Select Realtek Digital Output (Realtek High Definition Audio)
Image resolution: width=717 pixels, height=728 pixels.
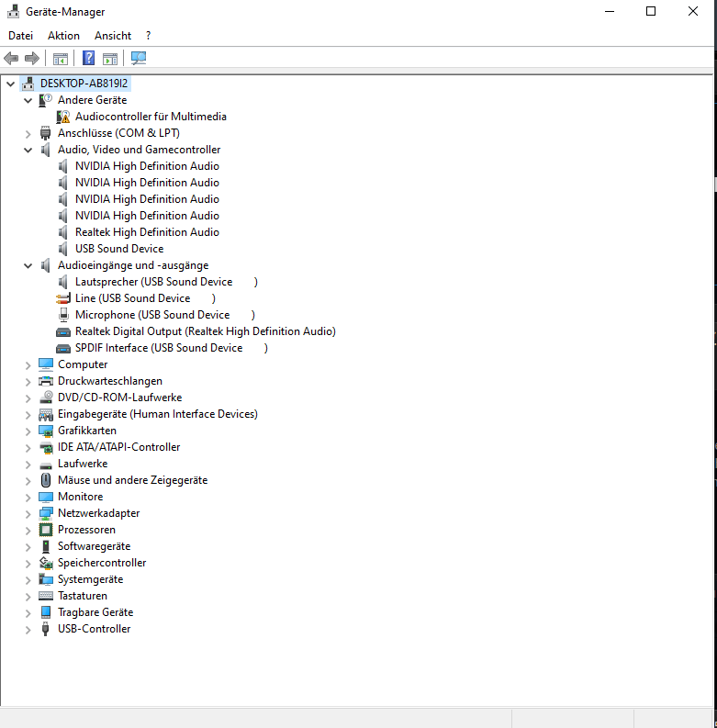tap(206, 331)
